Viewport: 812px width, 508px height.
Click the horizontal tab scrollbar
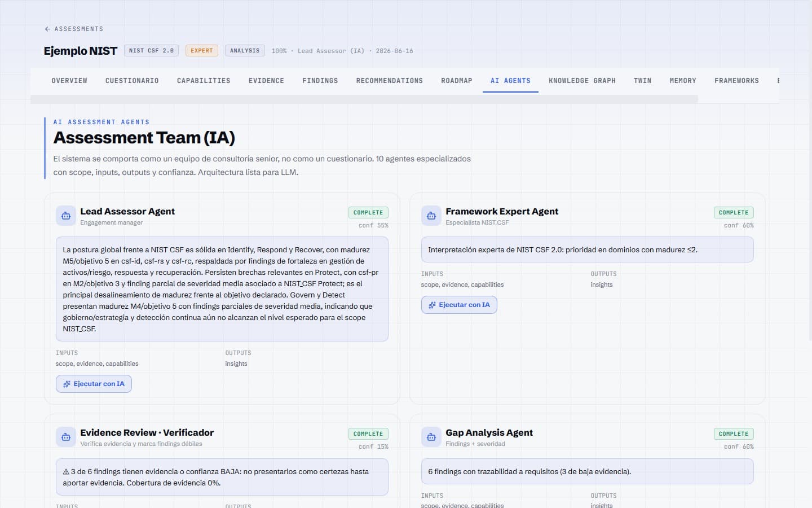point(364,99)
